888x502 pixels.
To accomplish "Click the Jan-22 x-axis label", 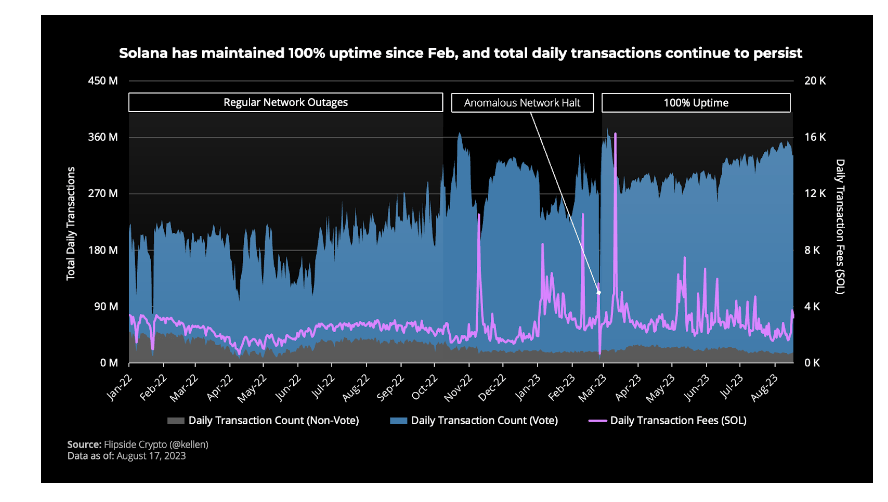I will [x=119, y=387].
